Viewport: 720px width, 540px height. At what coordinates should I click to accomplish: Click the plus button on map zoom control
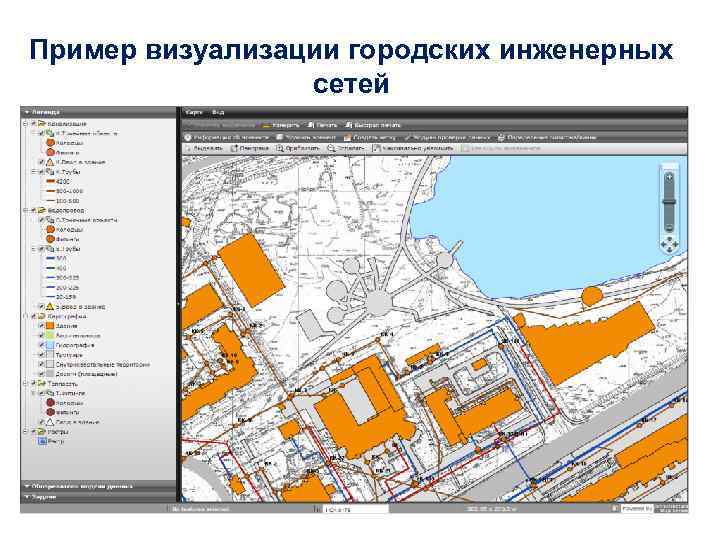[x=669, y=177]
